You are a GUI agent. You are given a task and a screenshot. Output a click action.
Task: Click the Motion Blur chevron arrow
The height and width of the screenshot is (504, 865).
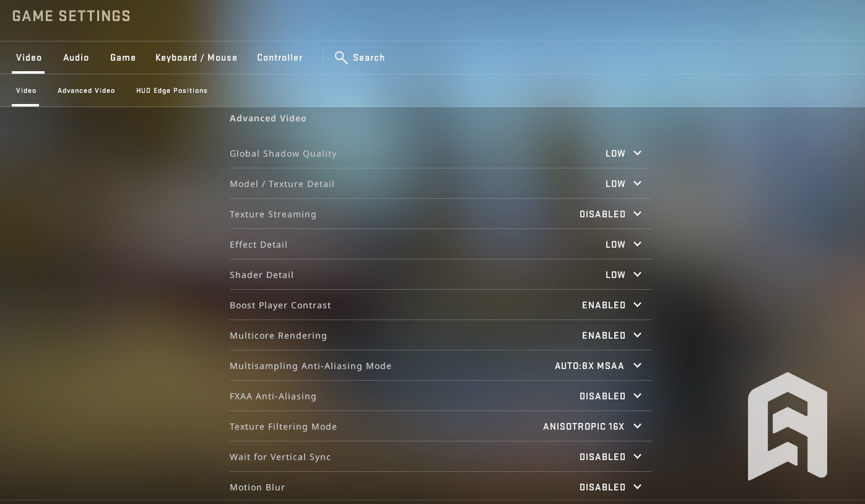pos(637,487)
